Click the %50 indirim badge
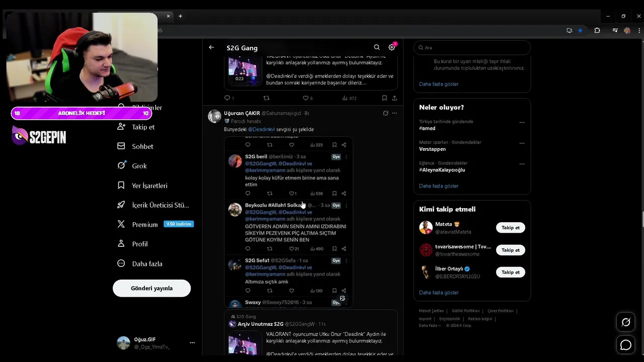The width and height of the screenshot is (644, 362). coord(179,224)
